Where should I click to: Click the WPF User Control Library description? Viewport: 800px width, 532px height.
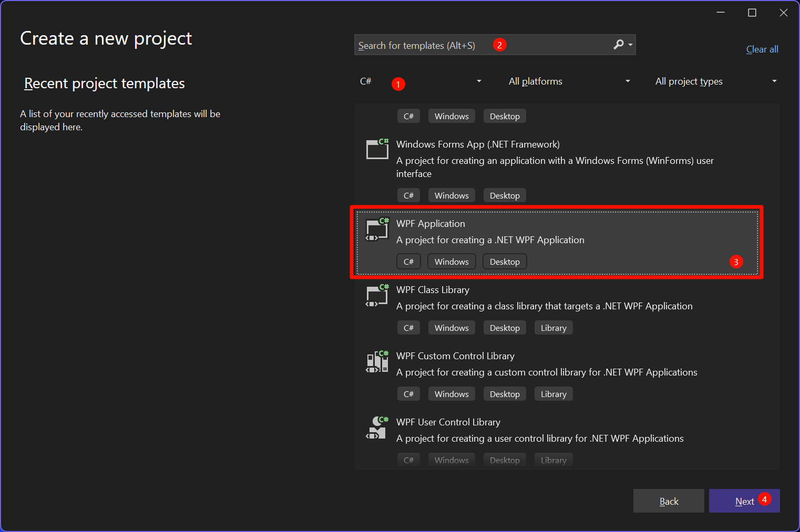pos(540,439)
